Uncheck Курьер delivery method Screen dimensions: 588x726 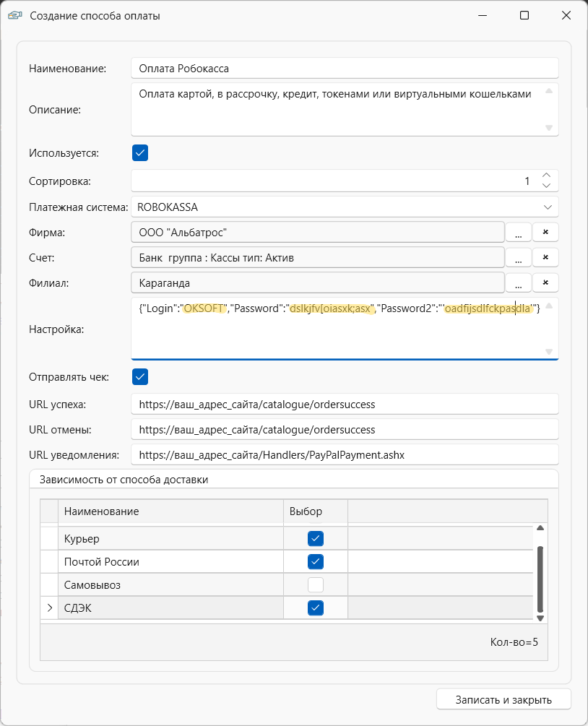315,539
